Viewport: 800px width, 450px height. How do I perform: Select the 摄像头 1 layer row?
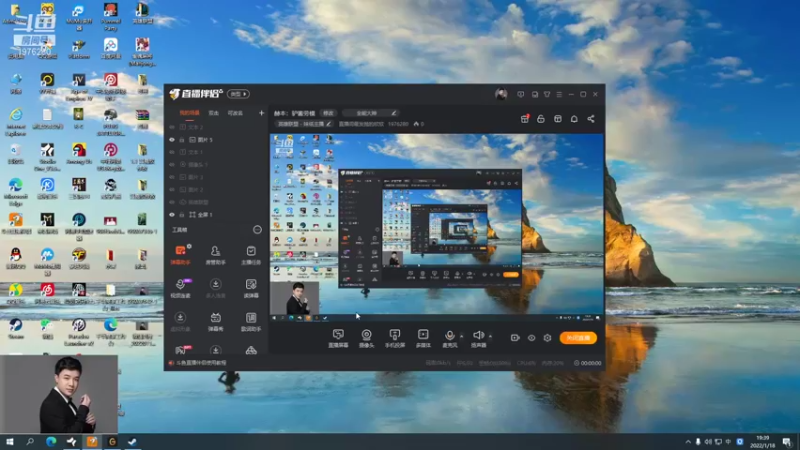click(215, 165)
